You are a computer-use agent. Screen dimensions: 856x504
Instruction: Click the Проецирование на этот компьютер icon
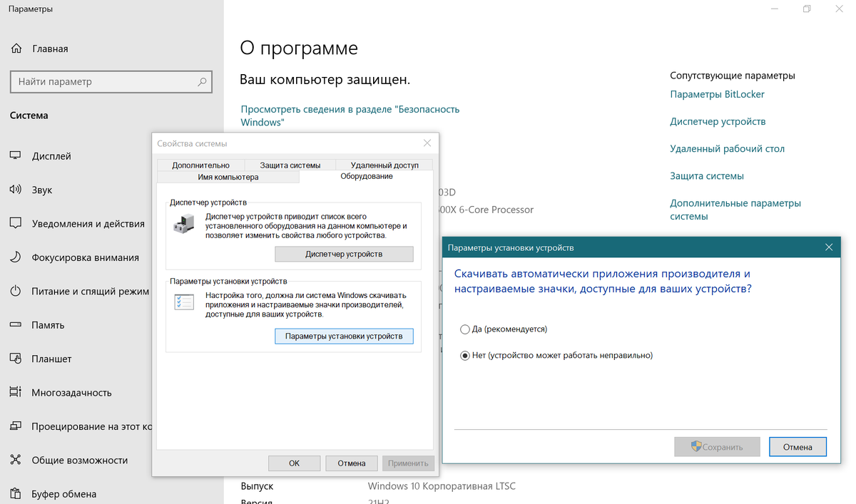point(16,426)
